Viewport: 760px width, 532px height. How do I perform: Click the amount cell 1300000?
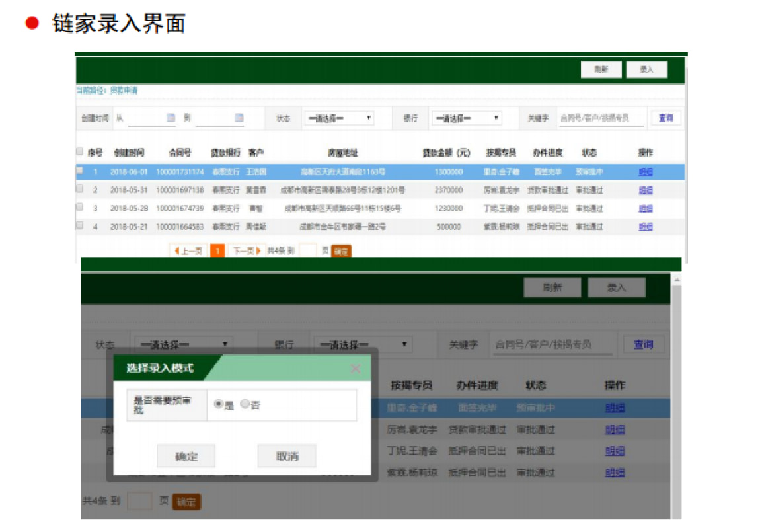(x=449, y=172)
